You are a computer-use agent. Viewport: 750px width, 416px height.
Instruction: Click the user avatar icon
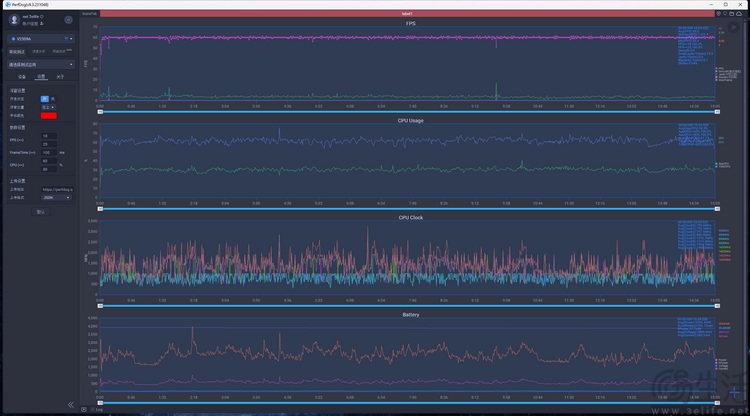[14, 20]
